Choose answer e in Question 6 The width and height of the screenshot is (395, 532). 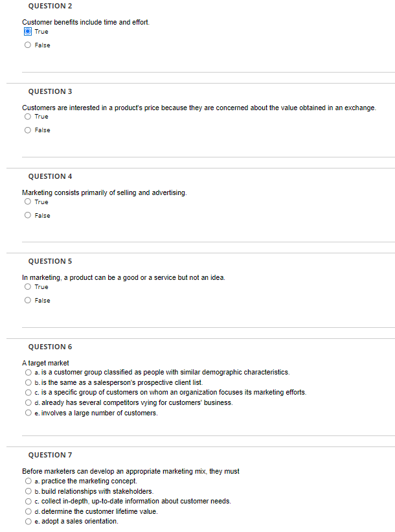click(x=27, y=413)
